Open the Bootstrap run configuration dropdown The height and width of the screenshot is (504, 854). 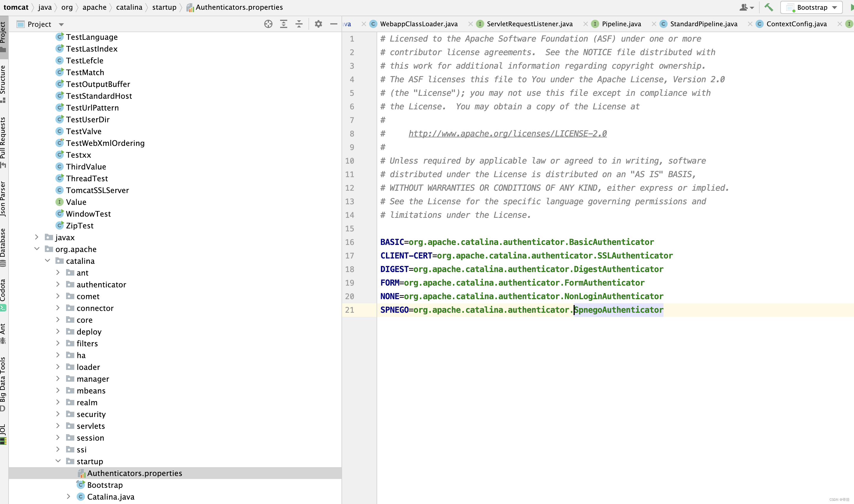pyautogui.click(x=812, y=7)
